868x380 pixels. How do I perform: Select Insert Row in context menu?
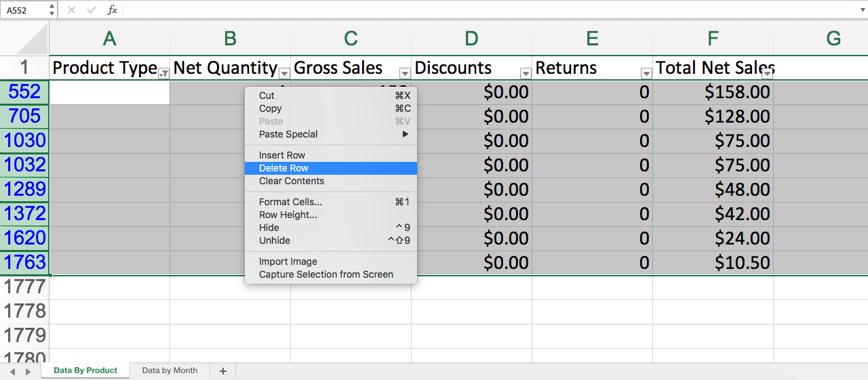click(331, 155)
